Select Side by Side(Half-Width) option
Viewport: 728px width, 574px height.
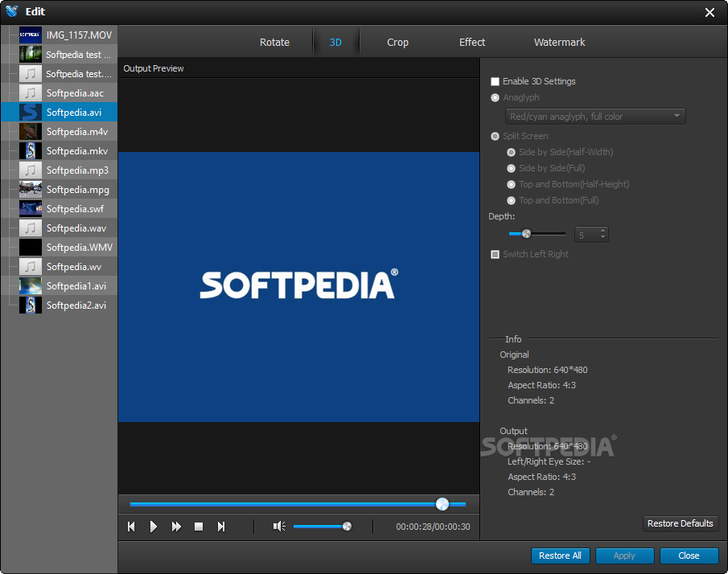(511, 152)
